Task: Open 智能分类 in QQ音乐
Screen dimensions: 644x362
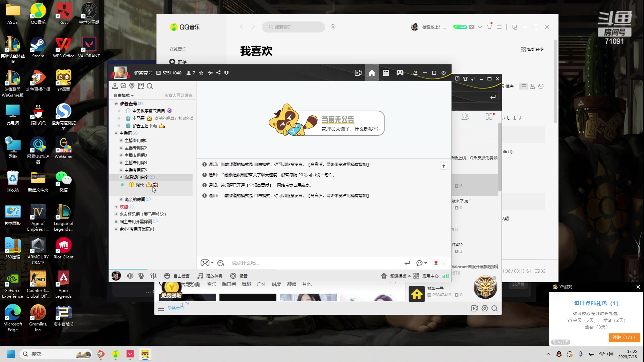Action: (x=532, y=49)
